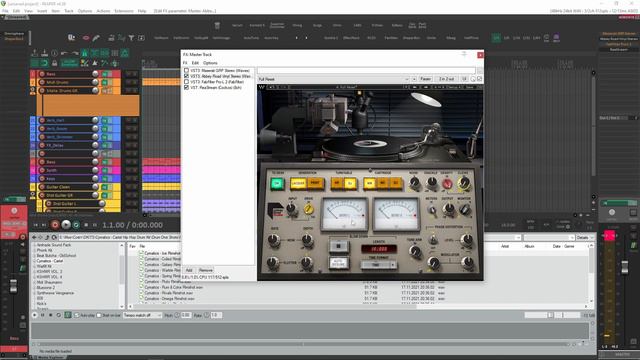Collapse the Mixbs Drums GR folder track
The height and width of the screenshot is (360, 640).
click(x=33, y=90)
